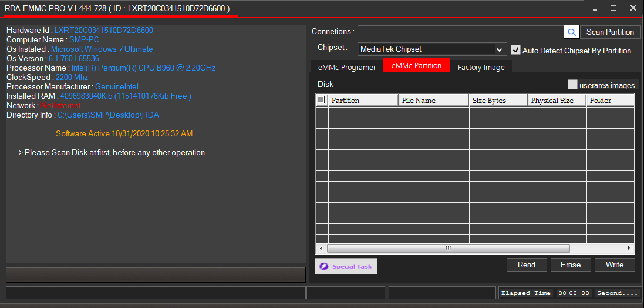Viewport: 644px width, 308px height.
Task: Click the ClockSpeed value 2200 Mhz
Action: [72, 78]
